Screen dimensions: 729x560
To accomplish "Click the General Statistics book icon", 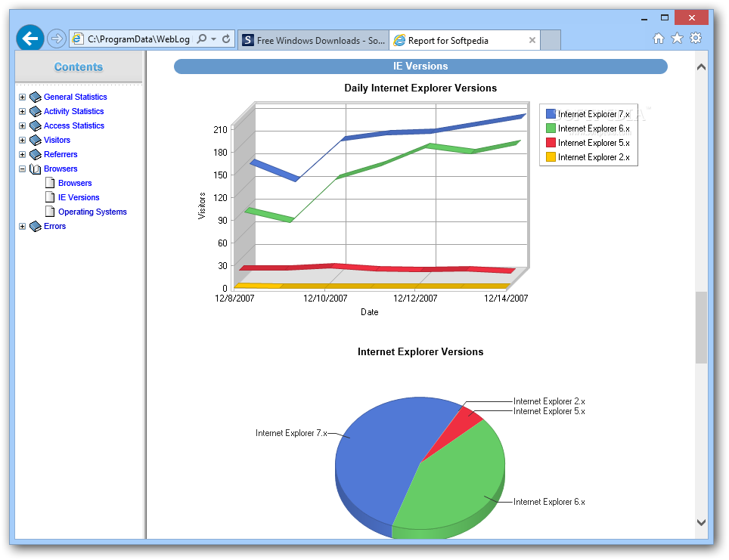I will [36, 97].
